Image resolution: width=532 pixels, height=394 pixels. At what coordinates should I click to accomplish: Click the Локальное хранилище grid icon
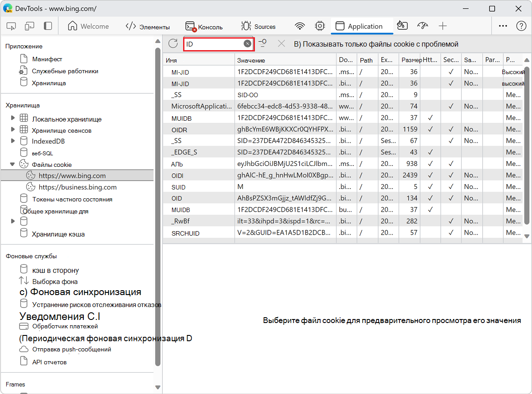click(23, 118)
